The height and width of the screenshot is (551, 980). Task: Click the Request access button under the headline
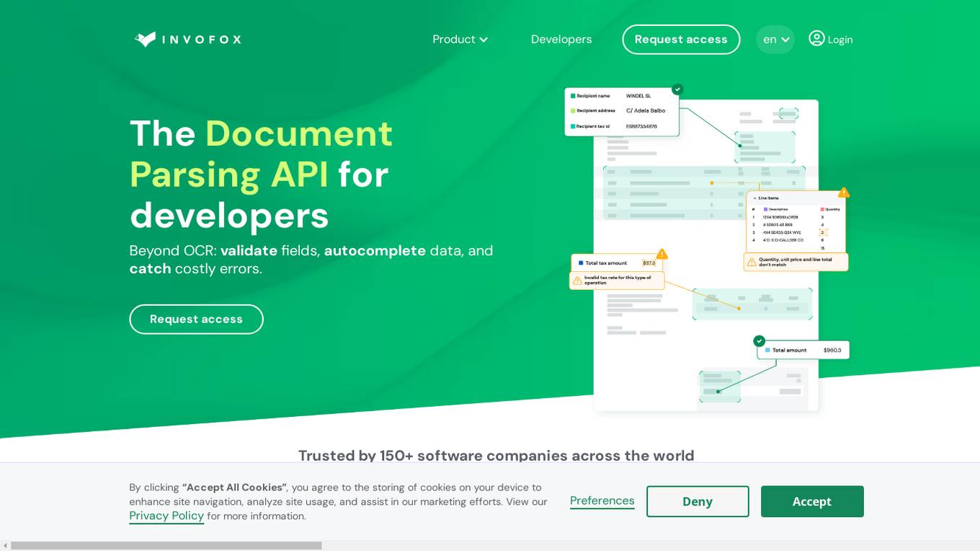(196, 319)
